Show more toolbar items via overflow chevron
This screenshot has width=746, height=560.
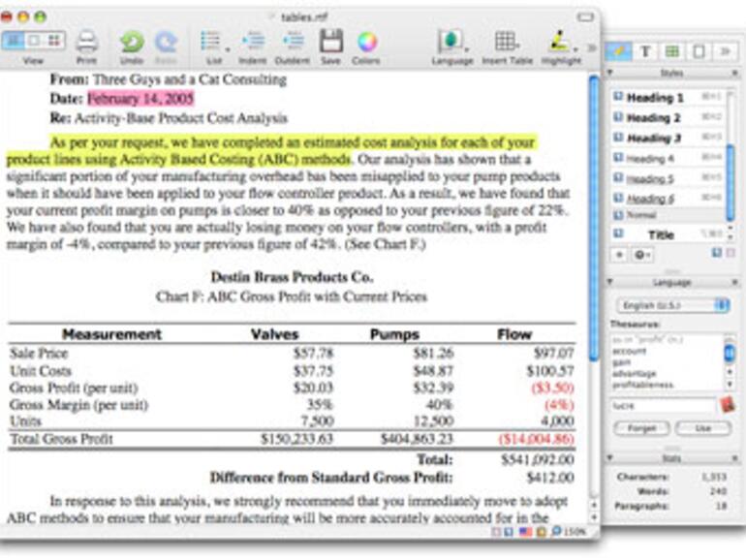click(592, 47)
